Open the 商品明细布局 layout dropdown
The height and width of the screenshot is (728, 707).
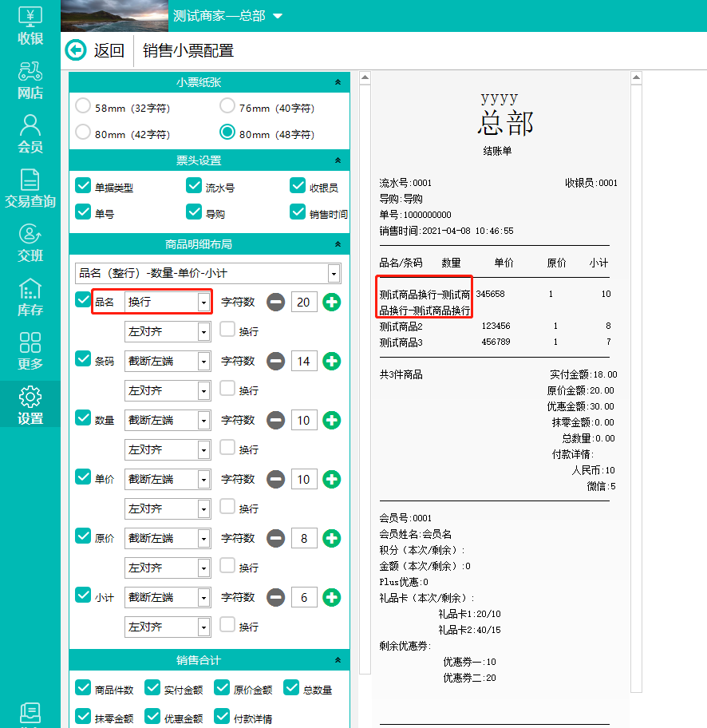click(x=334, y=274)
